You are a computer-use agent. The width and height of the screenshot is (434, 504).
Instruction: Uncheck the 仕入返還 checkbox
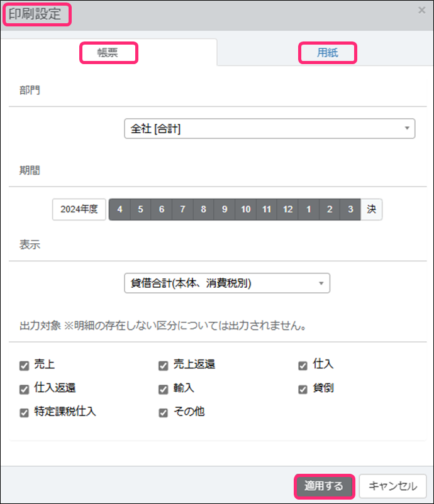(x=24, y=390)
